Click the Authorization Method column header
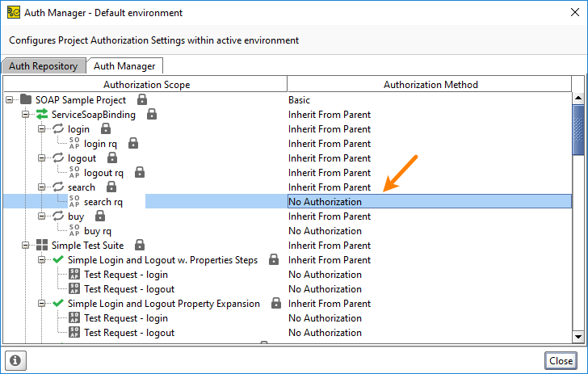 click(430, 84)
